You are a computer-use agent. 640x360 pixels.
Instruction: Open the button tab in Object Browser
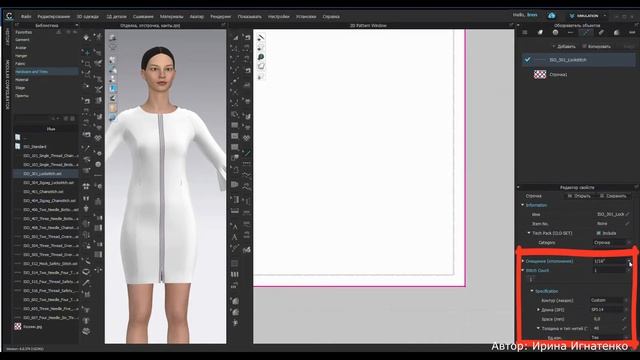pos(556,32)
